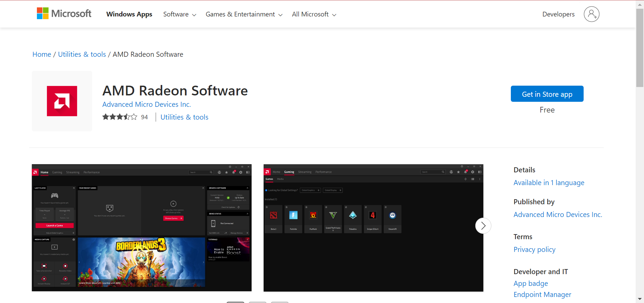Expand the All Microsoft dropdown menu
The width and height of the screenshot is (644, 303).
(x=314, y=14)
